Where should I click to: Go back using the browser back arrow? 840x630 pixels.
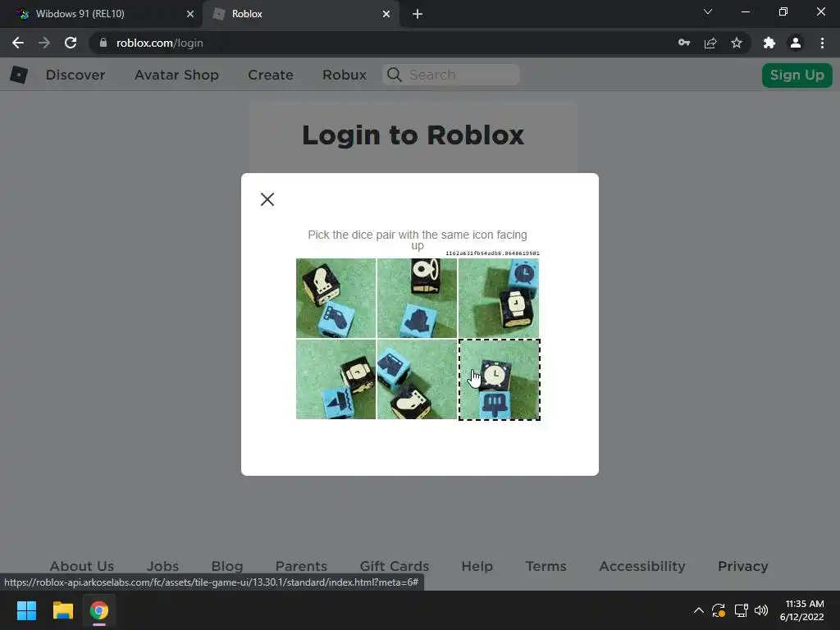tap(18, 43)
